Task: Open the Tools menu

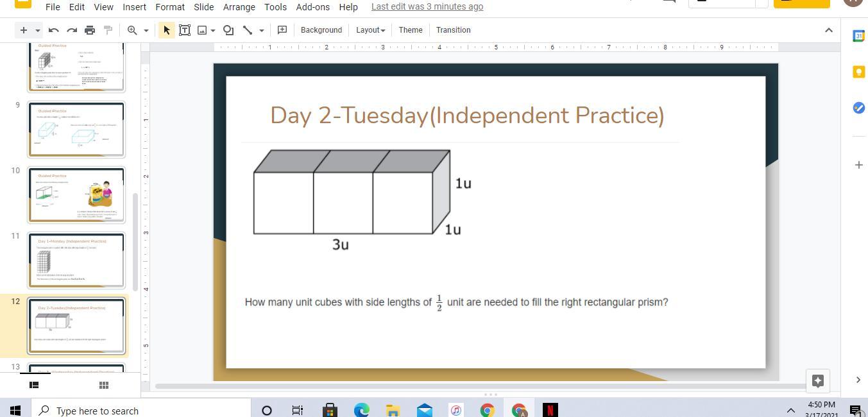Action: click(275, 6)
